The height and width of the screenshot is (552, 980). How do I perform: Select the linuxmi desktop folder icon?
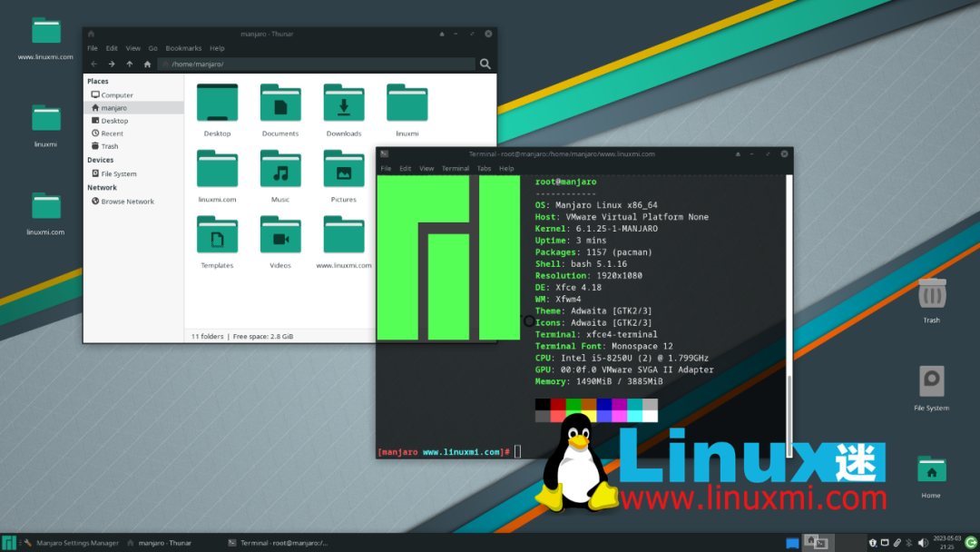pos(45,119)
